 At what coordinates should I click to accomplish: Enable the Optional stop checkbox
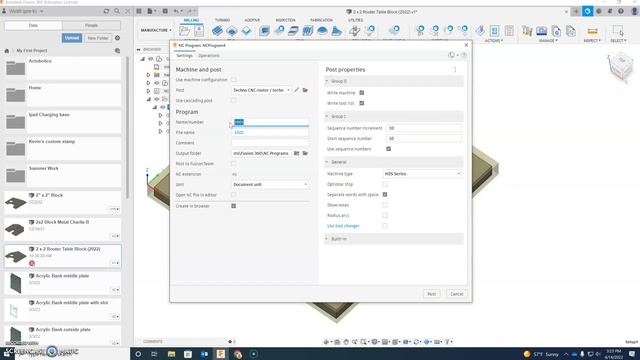[x=385, y=184]
